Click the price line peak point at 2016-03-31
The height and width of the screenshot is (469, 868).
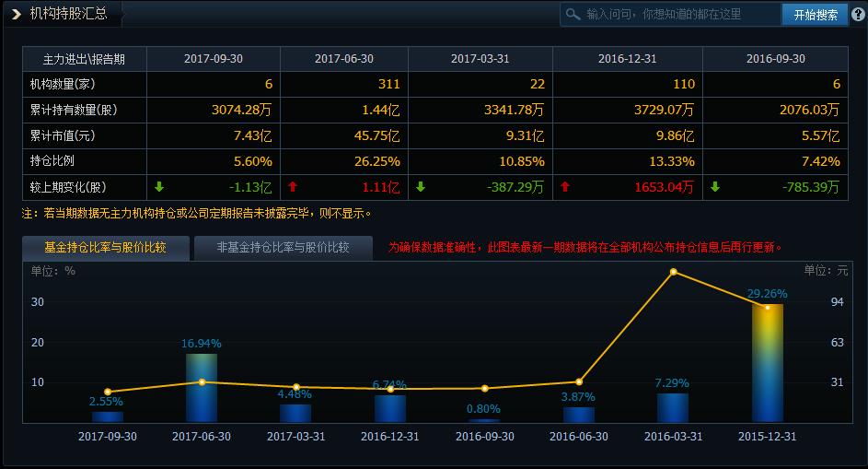673,272
